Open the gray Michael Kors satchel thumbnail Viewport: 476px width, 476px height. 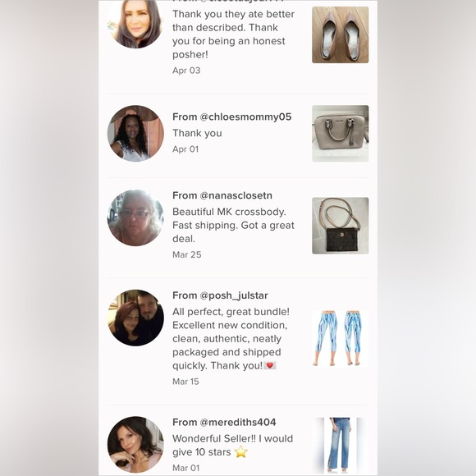pos(341,133)
